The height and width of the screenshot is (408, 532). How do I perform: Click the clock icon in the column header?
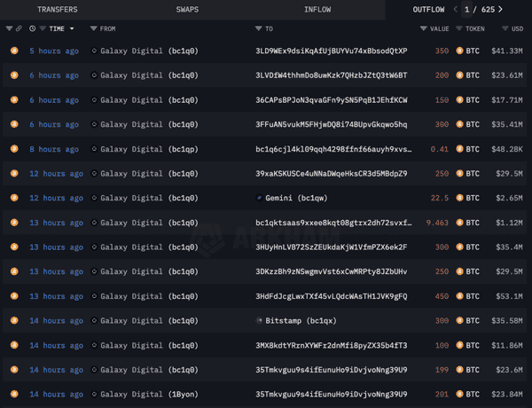tap(33, 28)
